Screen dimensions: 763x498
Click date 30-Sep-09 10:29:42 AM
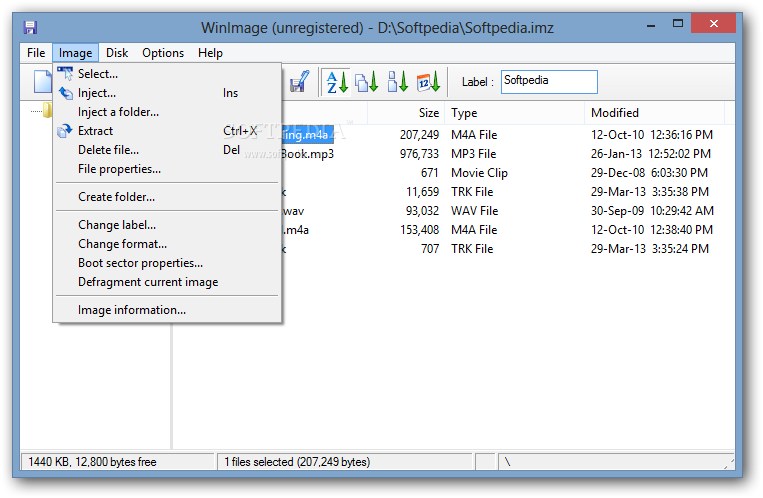[x=652, y=211]
